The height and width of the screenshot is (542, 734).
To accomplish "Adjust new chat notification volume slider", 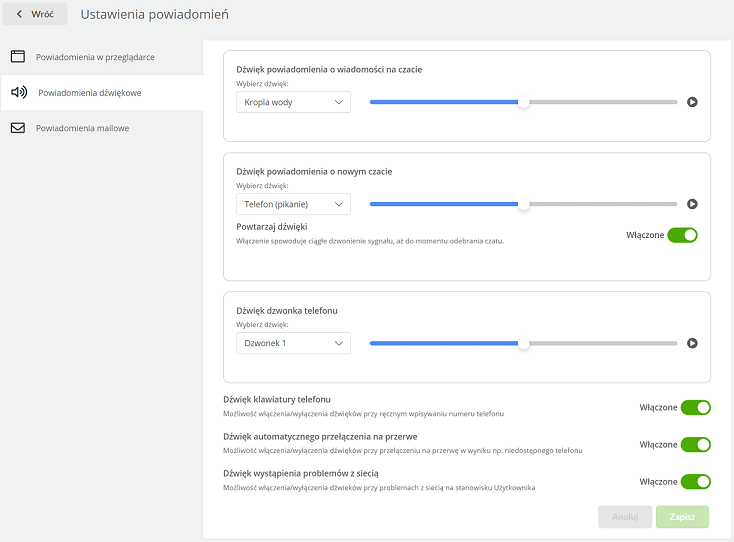I will tap(523, 204).
